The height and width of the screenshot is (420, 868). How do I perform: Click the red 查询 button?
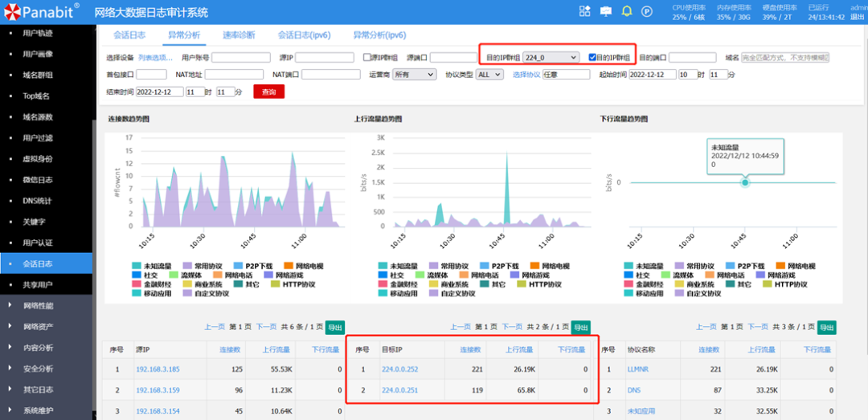(269, 92)
